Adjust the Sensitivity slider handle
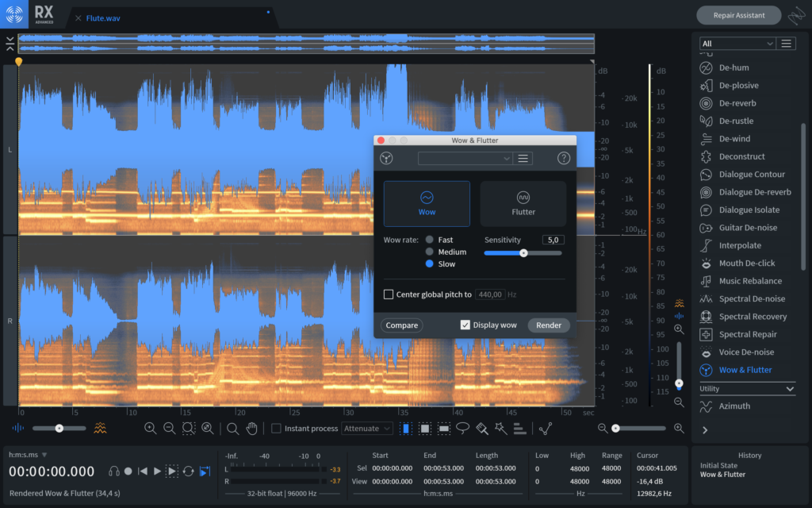This screenshot has height=508, width=812. click(523, 253)
